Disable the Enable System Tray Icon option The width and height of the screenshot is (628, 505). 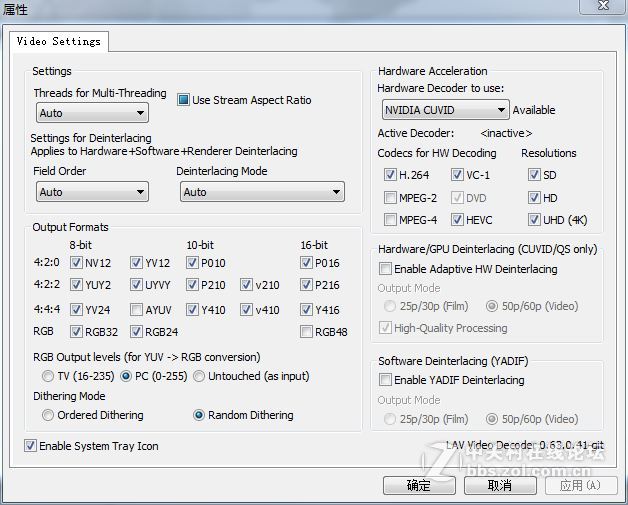[30, 446]
